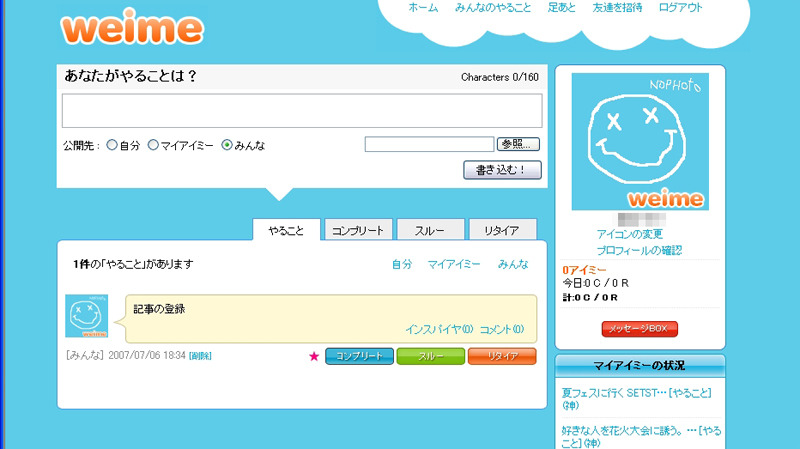Click the [削除] delete link
Viewport: 800px width, 449px height.
[200, 356]
